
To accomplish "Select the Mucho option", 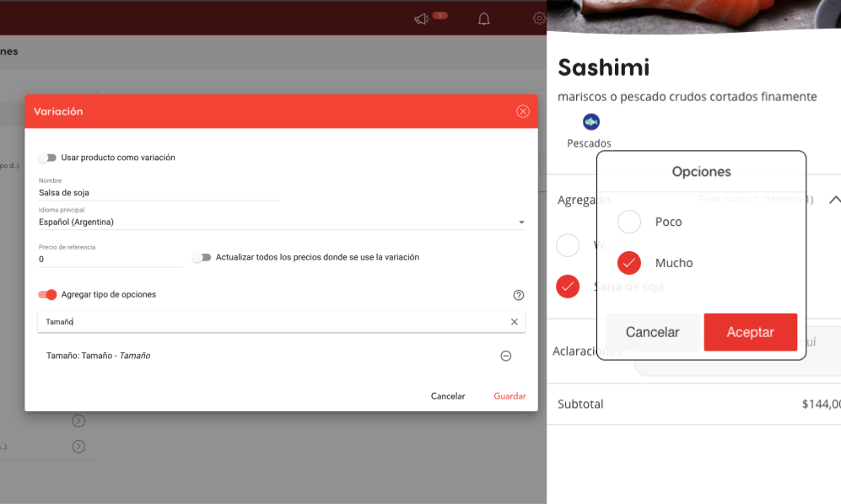I will [629, 263].
